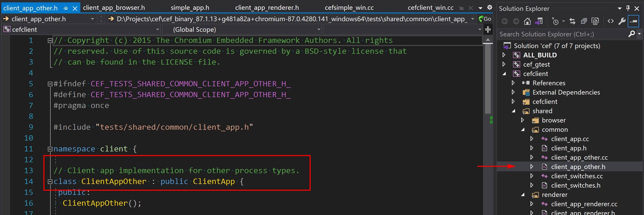This screenshot has height=215, width=644.
Task: Collapse All nodes in Solution Explorer toolbar
Action: point(584,21)
